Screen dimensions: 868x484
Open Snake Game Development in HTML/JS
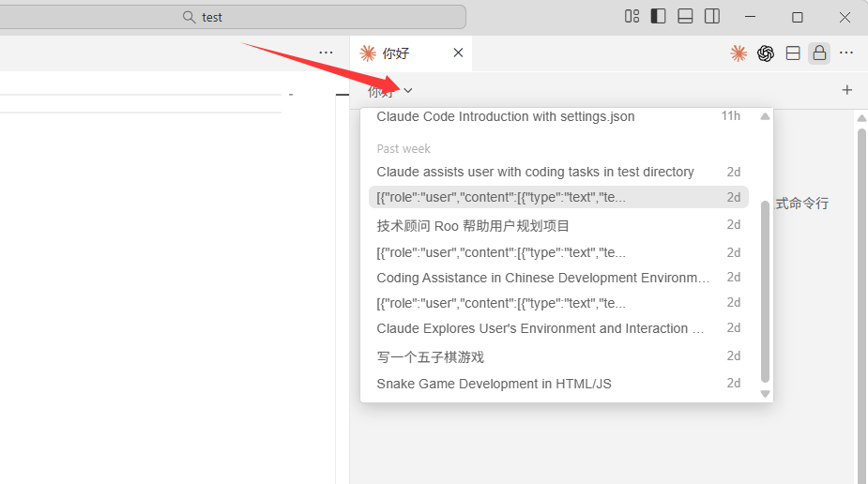point(558,384)
